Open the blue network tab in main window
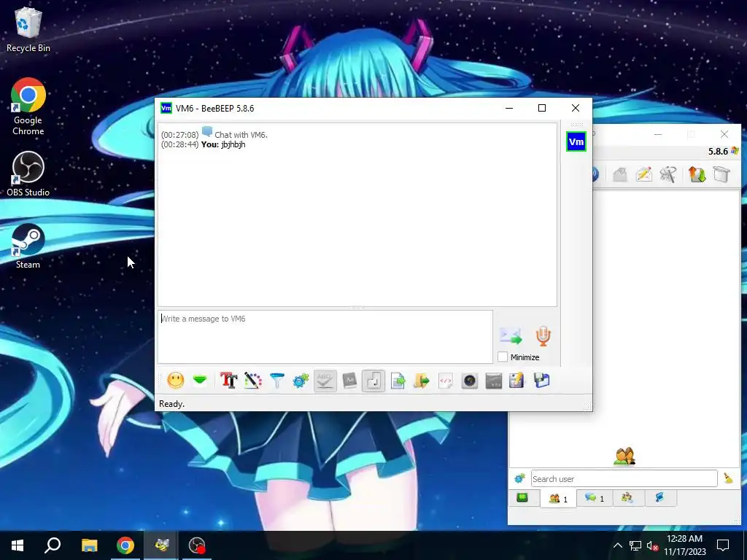 [659, 498]
